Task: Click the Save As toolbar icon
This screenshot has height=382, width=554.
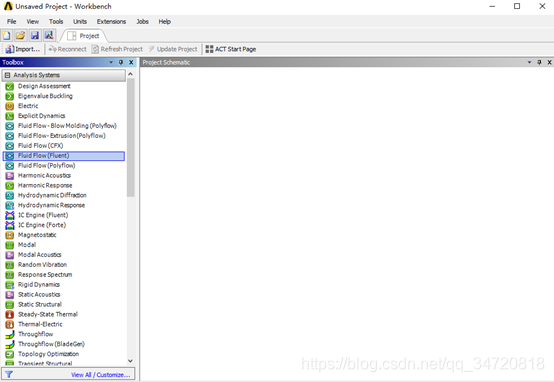Action: click(x=49, y=35)
